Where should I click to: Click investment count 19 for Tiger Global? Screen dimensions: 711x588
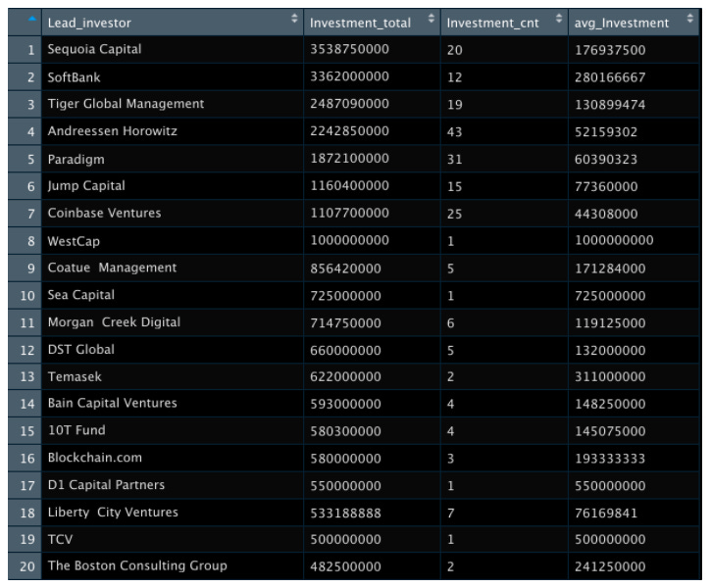click(x=454, y=105)
